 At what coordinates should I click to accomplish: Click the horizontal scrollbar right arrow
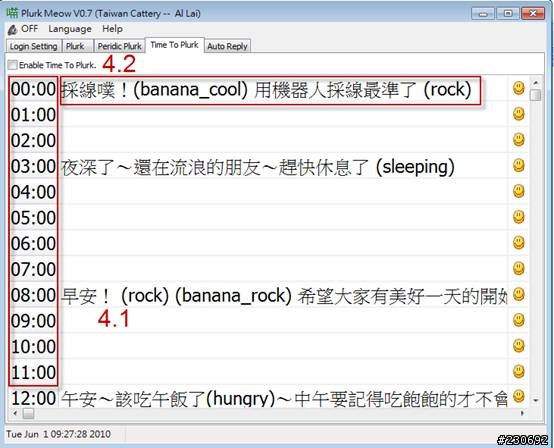[523, 413]
